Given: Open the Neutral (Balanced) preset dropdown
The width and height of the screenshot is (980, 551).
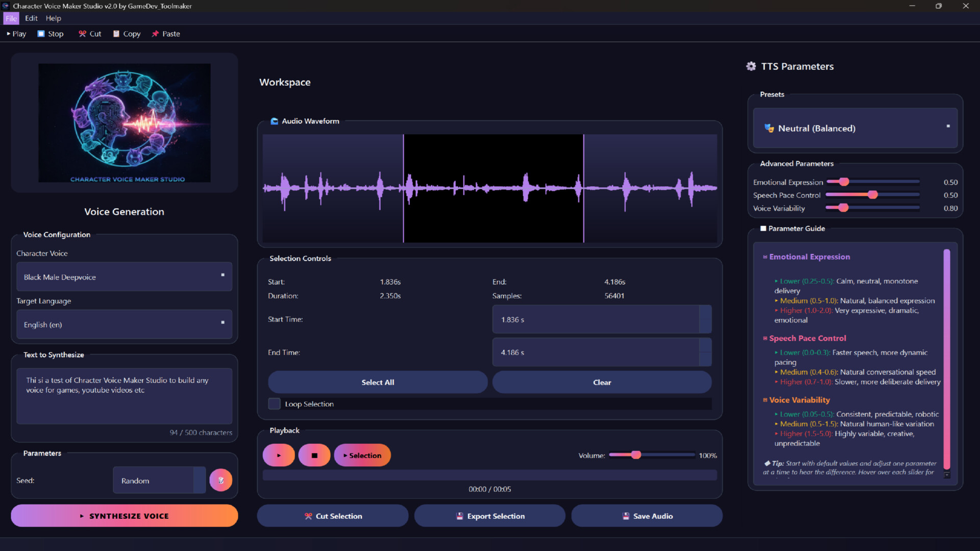Looking at the screenshot, I should coord(854,128).
